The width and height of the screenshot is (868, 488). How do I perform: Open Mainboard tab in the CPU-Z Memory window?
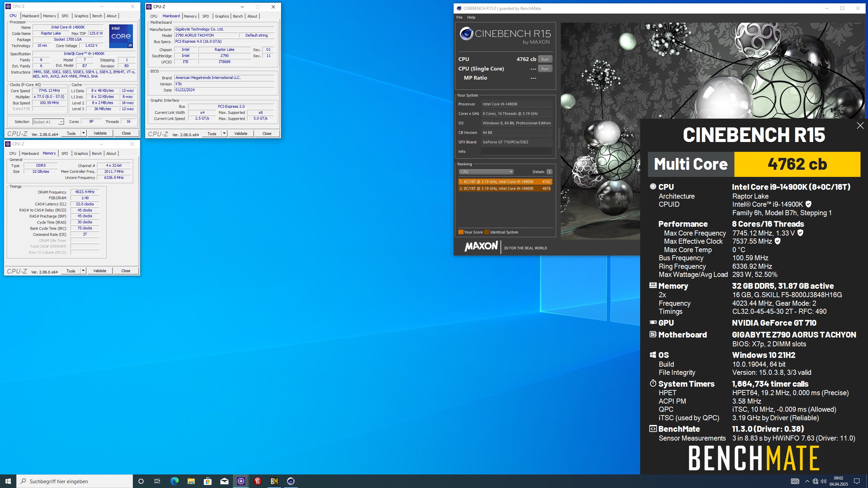point(30,154)
